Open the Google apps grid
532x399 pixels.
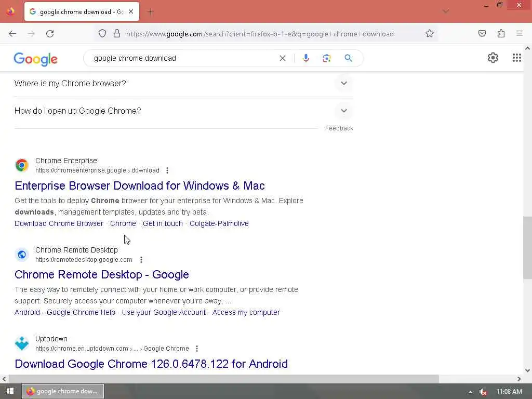tap(516, 58)
